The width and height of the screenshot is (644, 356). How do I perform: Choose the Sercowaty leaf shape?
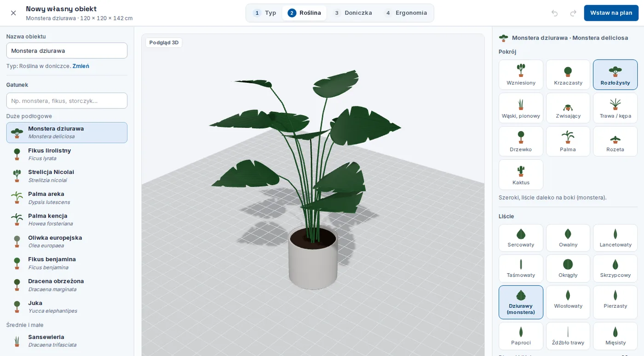(x=521, y=238)
